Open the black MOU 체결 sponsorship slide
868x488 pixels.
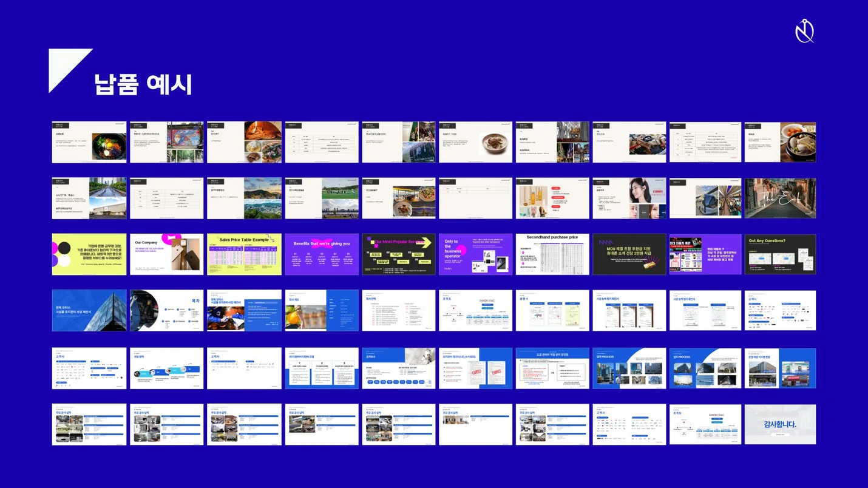click(629, 254)
